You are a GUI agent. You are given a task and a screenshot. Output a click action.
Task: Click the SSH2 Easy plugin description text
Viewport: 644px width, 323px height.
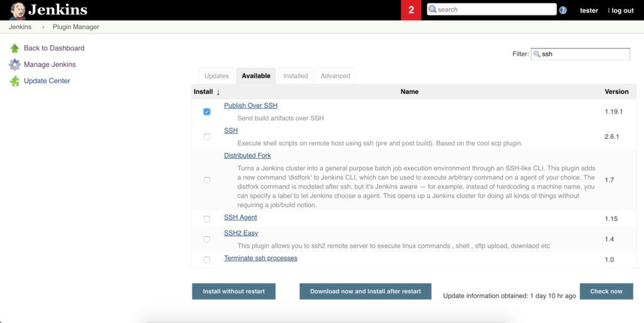[x=394, y=246]
